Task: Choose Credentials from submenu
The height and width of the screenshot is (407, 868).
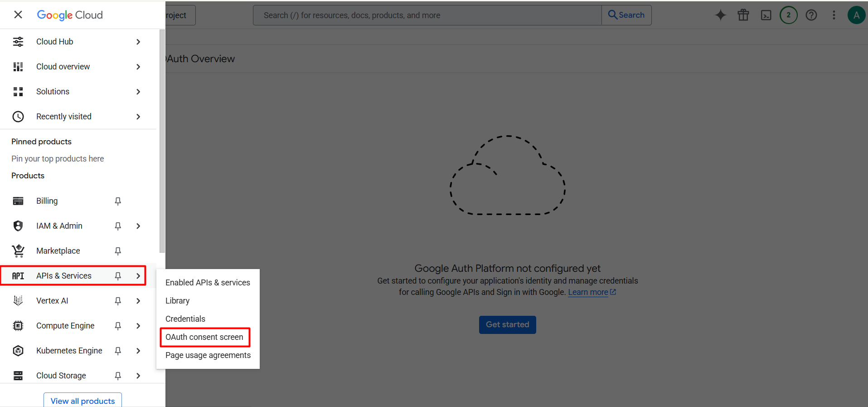Action: pyautogui.click(x=185, y=319)
